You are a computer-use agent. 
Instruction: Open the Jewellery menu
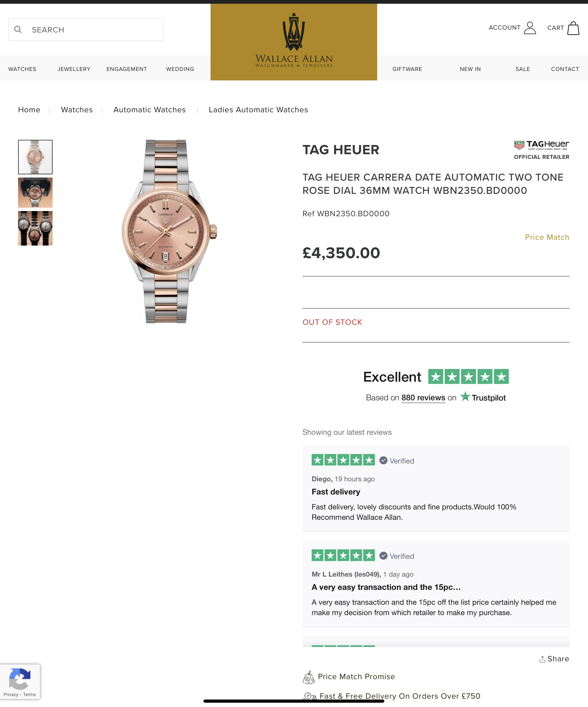(74, 69)
